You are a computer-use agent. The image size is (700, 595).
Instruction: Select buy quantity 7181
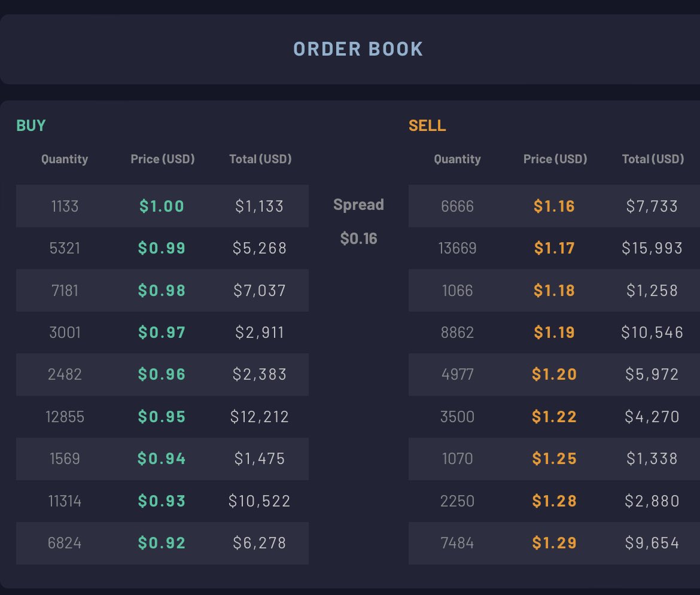click(x=65, y=291)
